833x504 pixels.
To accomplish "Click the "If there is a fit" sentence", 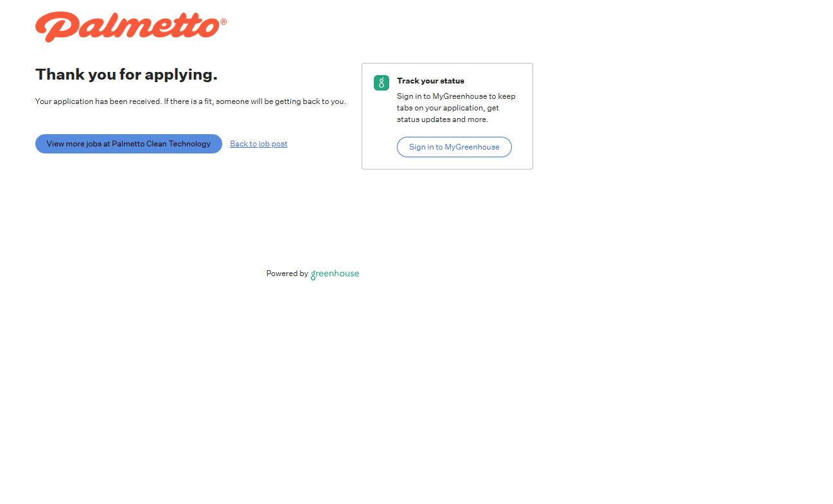I will (255, 101).
